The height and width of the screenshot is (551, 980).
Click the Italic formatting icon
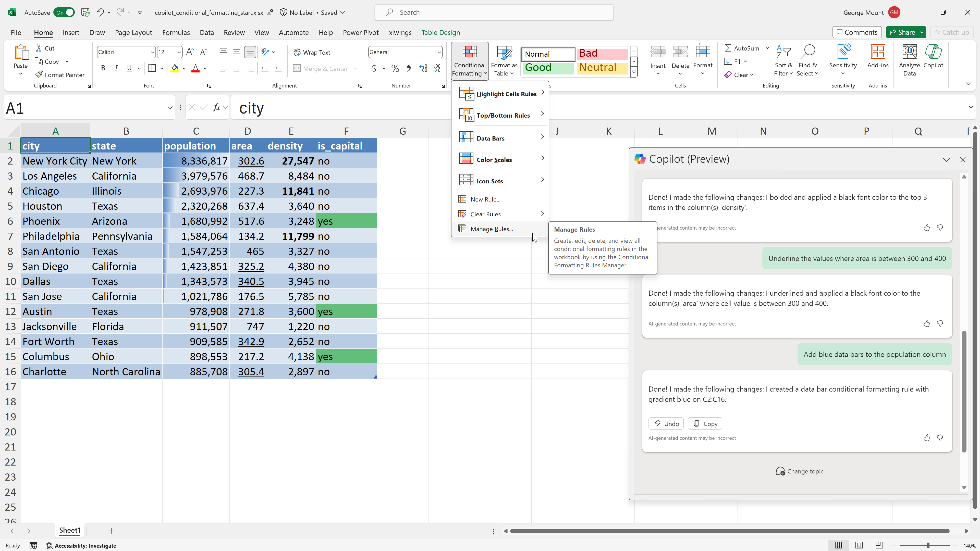pyautogui.click(x=116, y=68)
